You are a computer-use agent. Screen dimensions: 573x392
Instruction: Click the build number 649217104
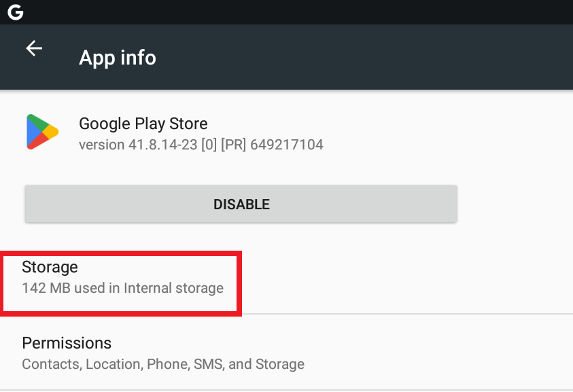click(292, 145)
